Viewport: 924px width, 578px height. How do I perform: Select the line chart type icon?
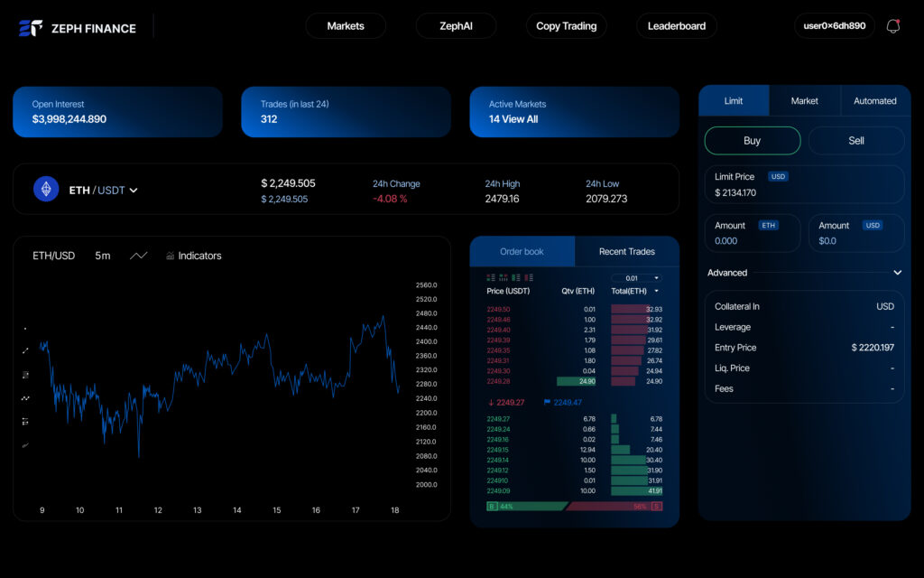click(138, 256)
